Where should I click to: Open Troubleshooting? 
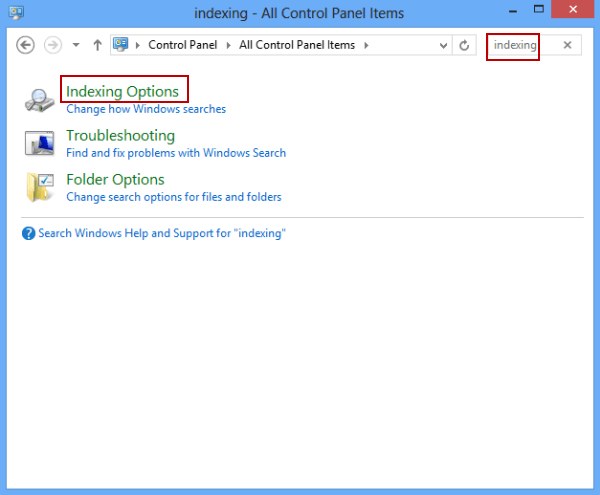coord(121,135)
